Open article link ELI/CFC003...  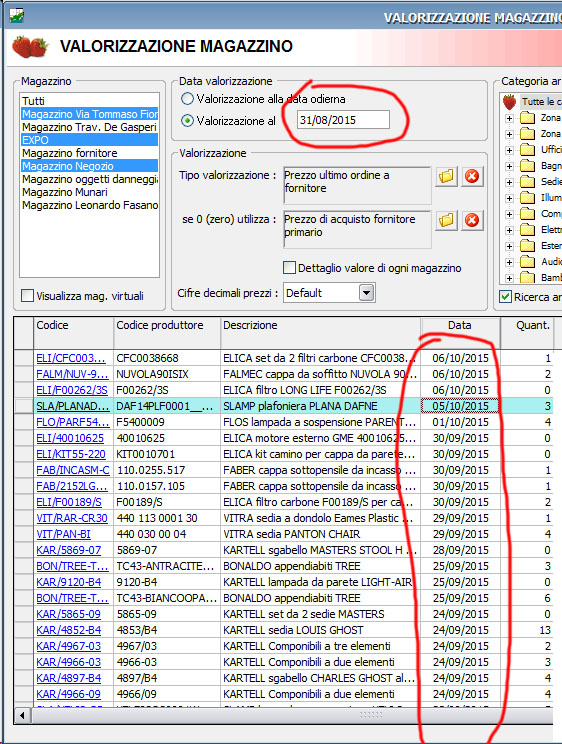(x=70, y=358)
